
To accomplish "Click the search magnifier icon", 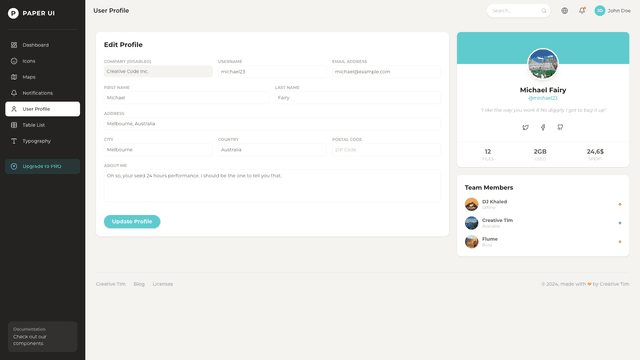I will (x=544, y=11).
